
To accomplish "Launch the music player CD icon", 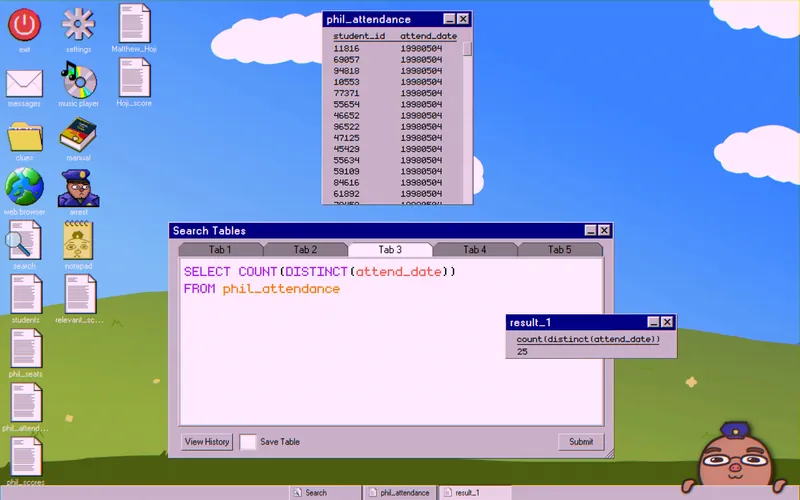I will (78, 80).
